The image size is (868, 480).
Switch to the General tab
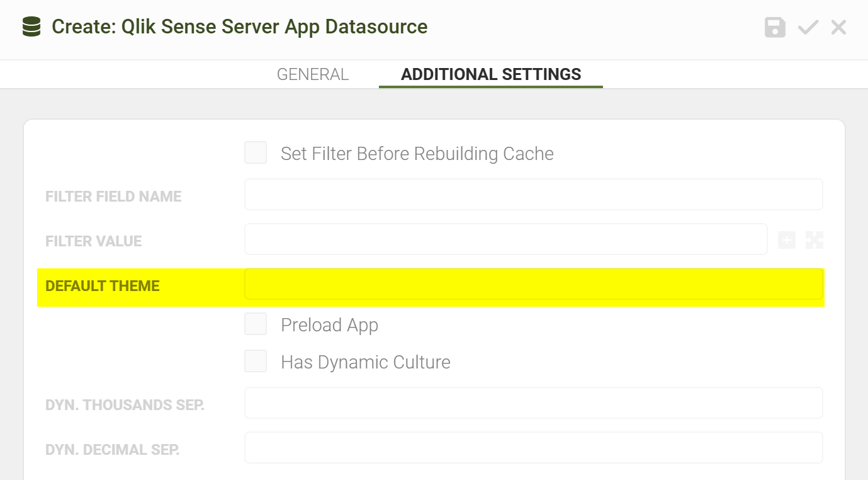click(x=312, y=74)
